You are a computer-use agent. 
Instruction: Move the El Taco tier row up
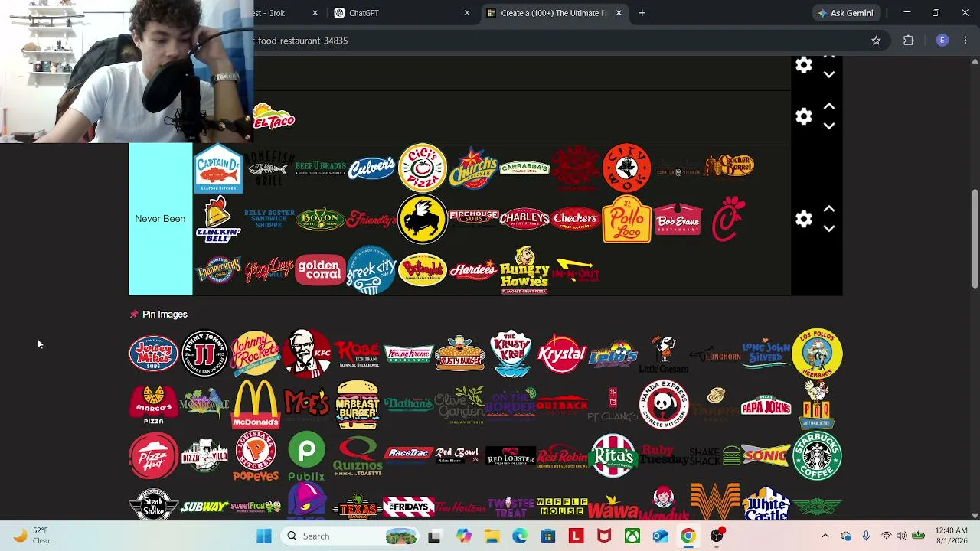click(828, 106)
